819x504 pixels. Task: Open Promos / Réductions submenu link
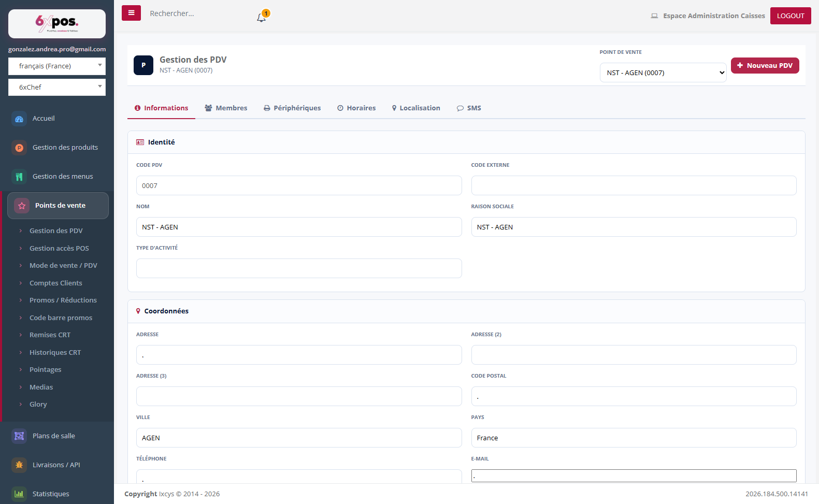pyautogui.click(x=63, y=300)
